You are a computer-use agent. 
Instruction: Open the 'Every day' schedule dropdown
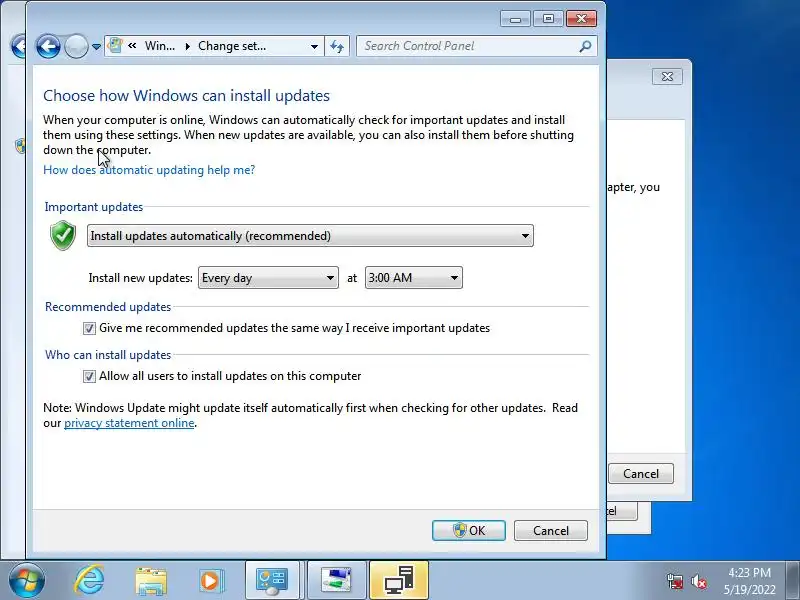268,278
